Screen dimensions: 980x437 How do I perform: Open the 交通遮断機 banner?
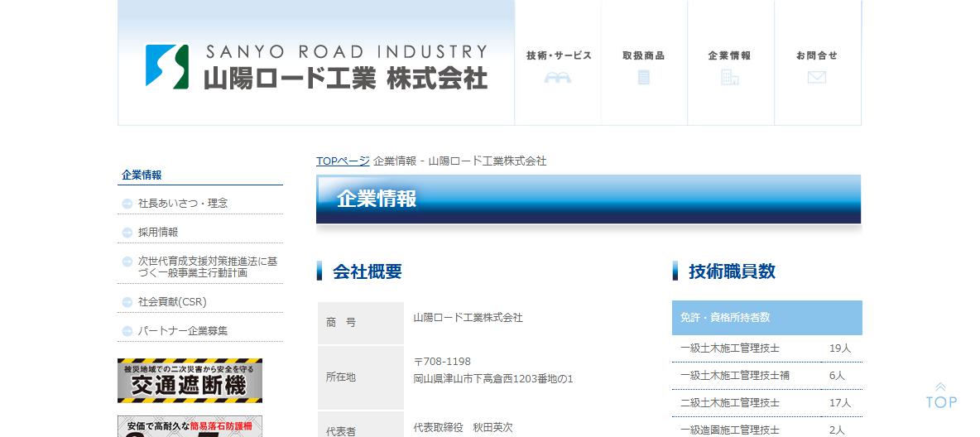coord(190,381)
